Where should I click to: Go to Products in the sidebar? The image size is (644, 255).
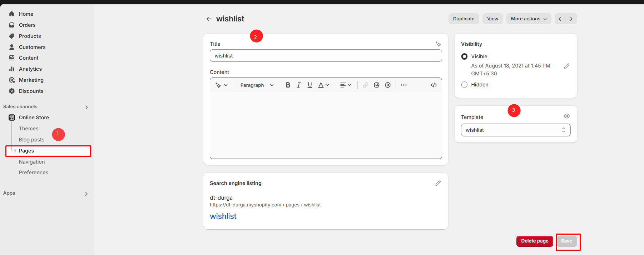coord(30,36)
